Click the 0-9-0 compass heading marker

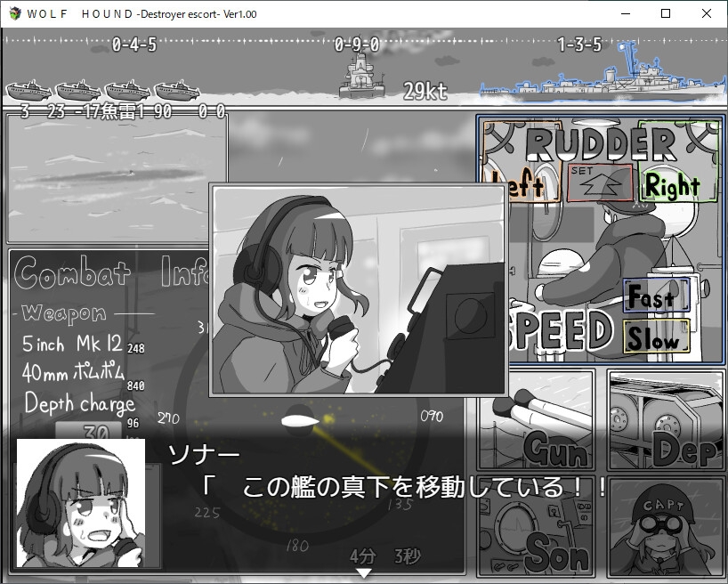357,45
